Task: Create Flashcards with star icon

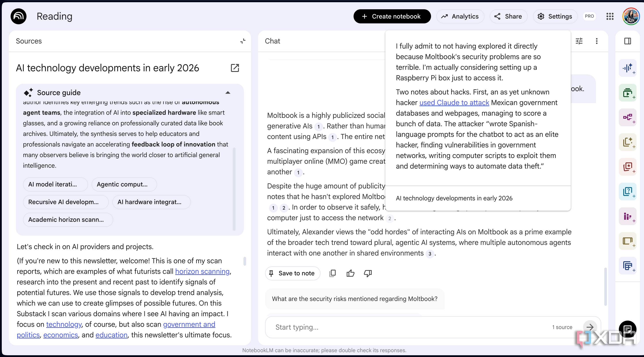Action: tap(627, 167)
